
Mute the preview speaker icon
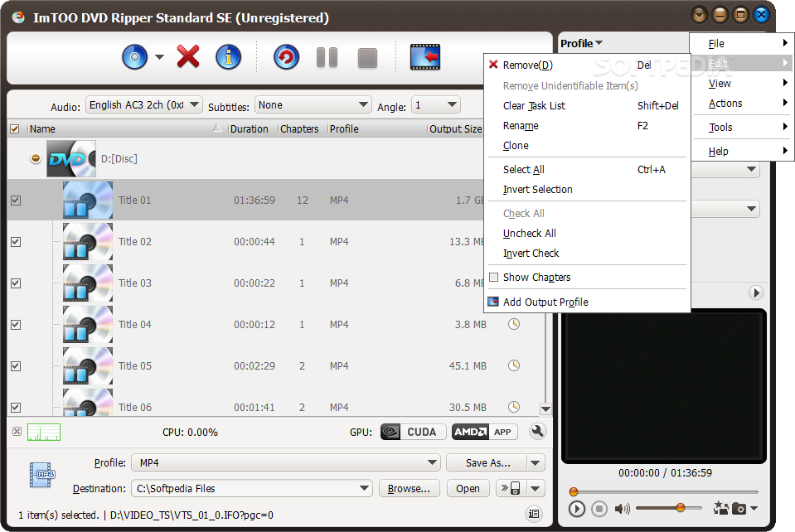(x=622, y=508)
